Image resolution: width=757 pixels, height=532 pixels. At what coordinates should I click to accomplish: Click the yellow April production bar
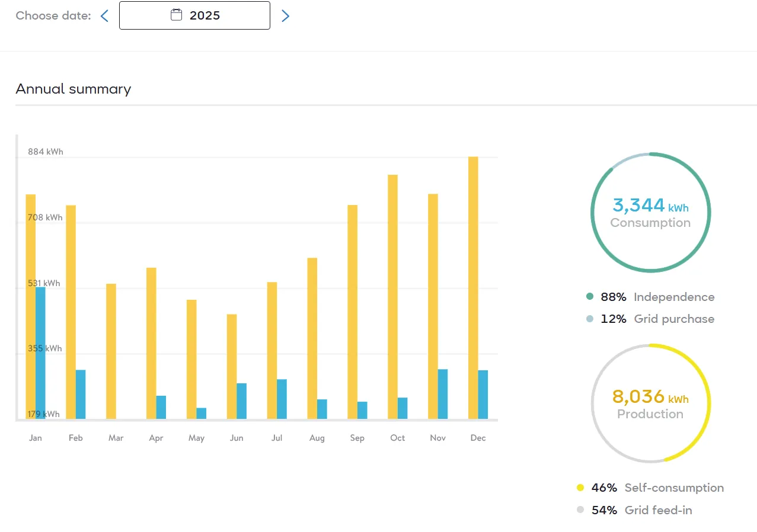(151, 343)
